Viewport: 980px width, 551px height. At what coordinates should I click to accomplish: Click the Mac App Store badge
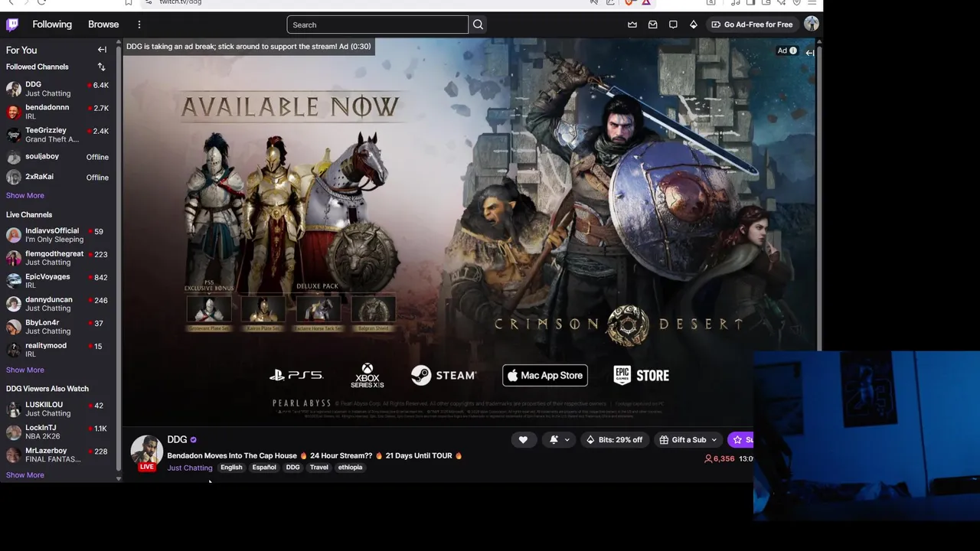544,375
